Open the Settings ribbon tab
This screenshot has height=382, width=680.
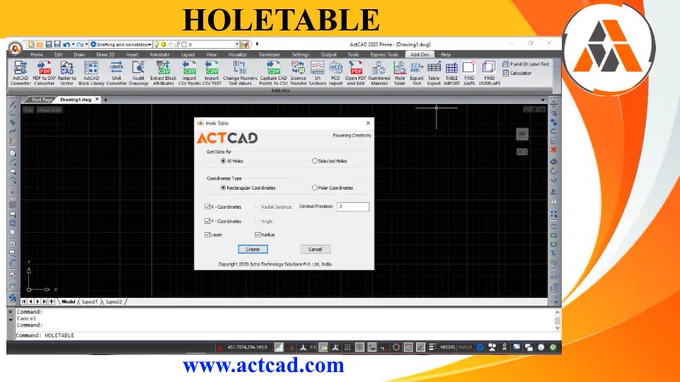pyautogui.click(x=300, y=55)
